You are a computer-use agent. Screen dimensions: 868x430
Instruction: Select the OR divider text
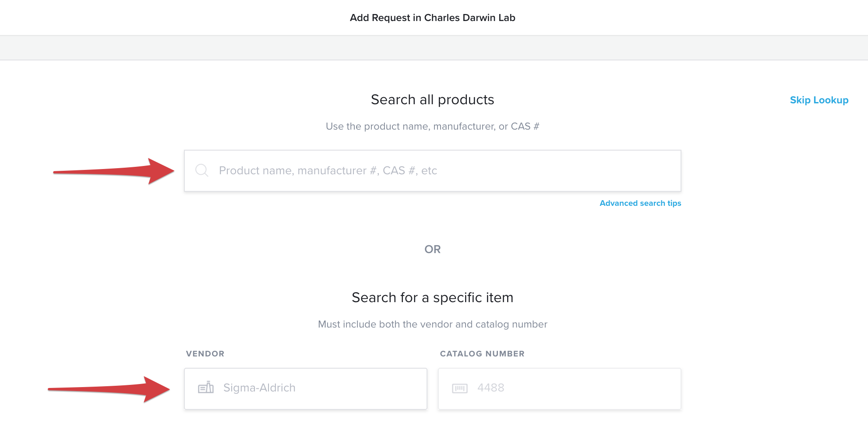(433, 250)
